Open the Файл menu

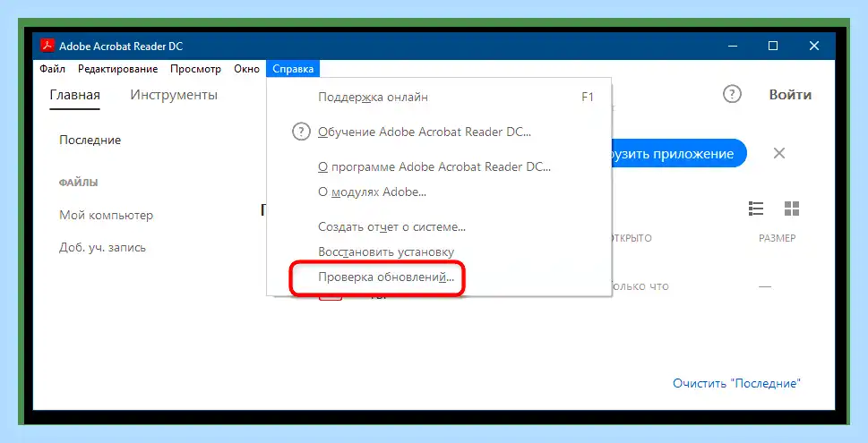[53, 69]
